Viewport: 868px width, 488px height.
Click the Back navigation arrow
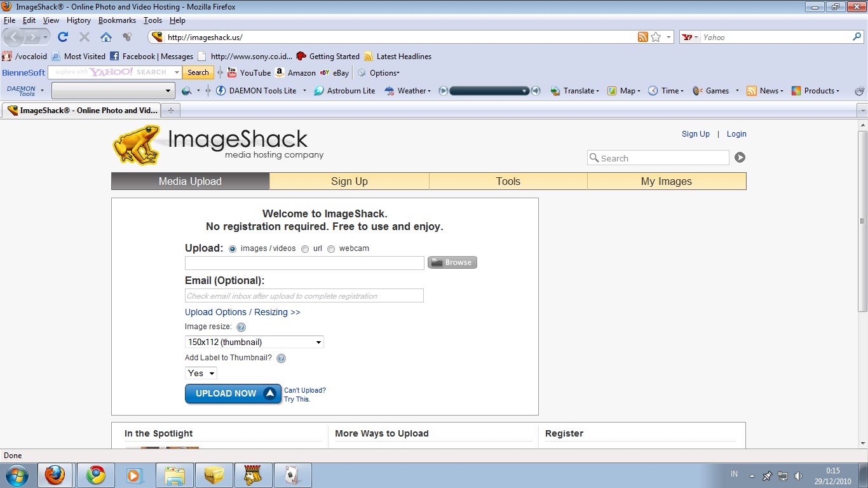14,37
